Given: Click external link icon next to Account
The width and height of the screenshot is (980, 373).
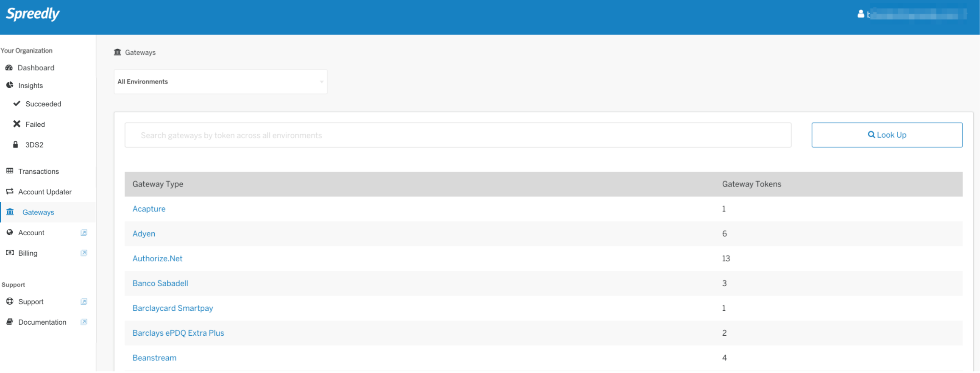Looking at the screenshot, I should [x=84, y=232].
